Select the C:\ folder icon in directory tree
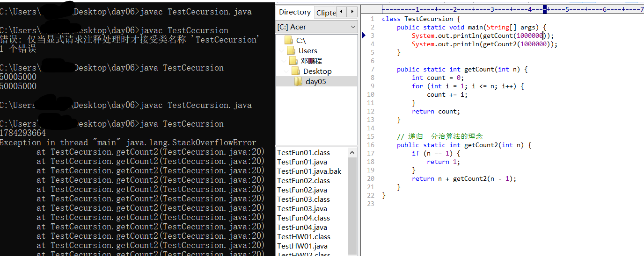The image size is (644, 256). coord(288,41)
